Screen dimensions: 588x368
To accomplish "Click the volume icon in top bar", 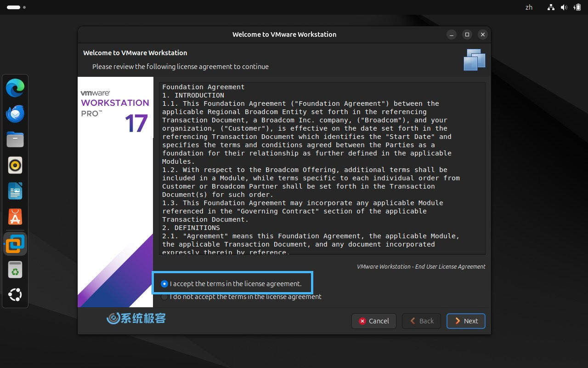I will point(564,7).
